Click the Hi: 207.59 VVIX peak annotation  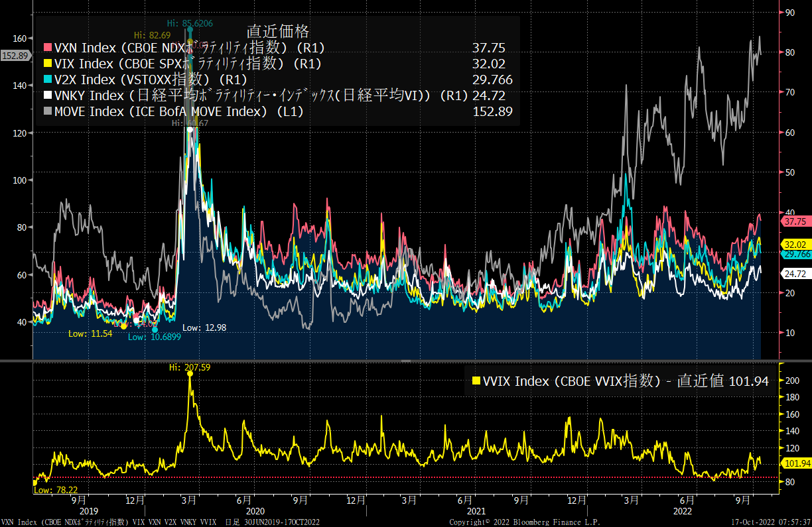(190, 366)
